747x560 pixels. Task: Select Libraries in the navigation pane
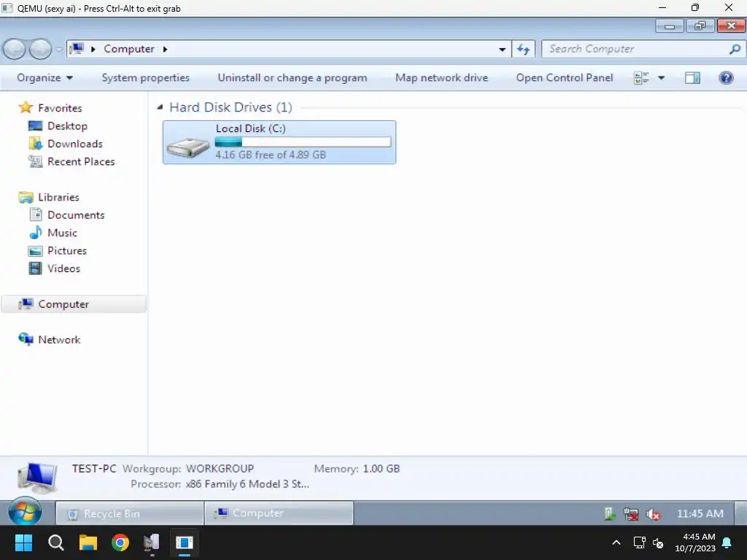click(x=58, y=197)
